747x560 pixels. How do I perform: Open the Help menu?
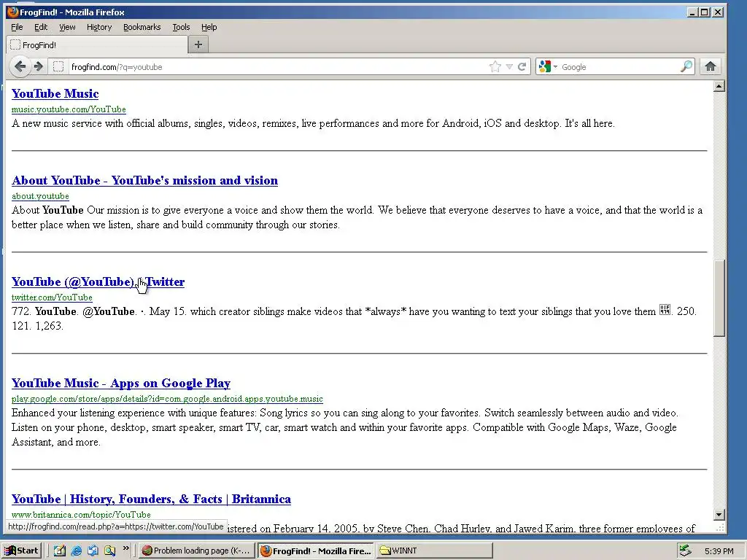(209, 27)
